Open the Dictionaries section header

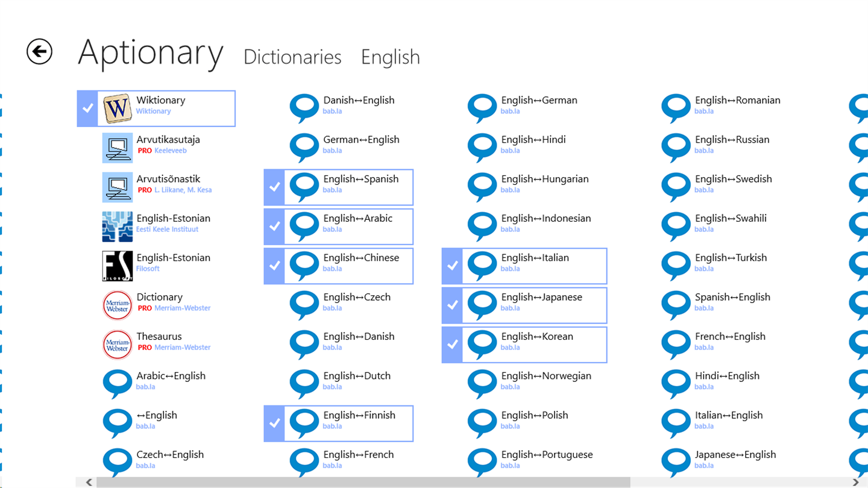click(x=292, y=57)
